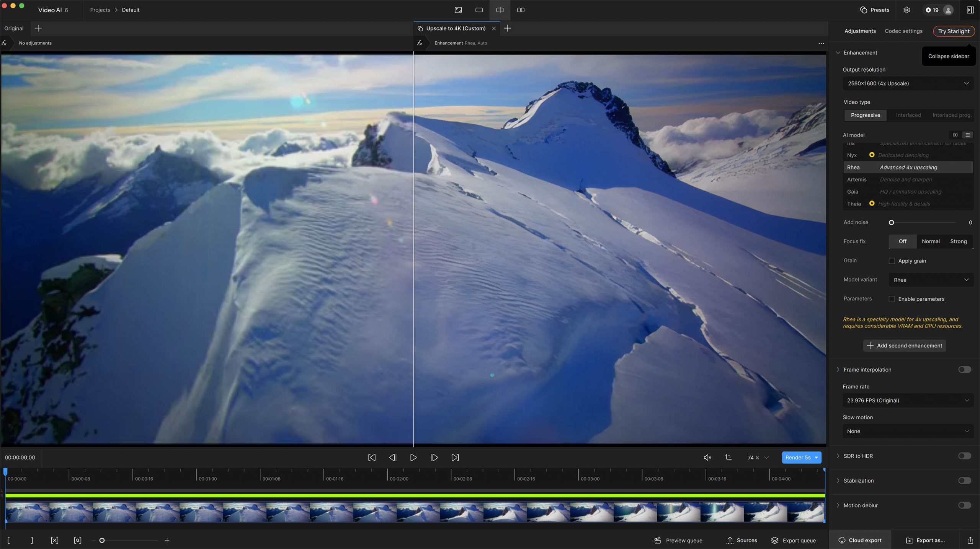The height and width of the screenshot is (549, 980).
Task: Collapse the sidebar with the panel icon
Action: [970, 10]
